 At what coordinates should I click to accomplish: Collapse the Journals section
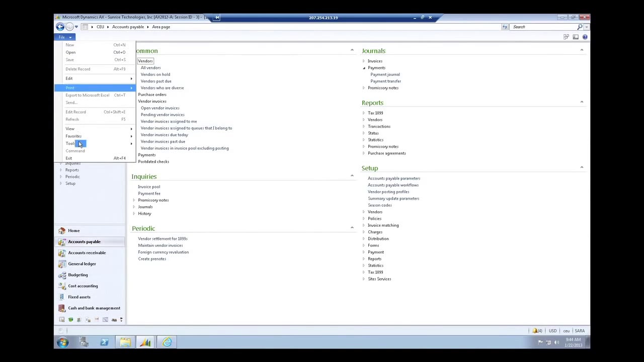coord(582,50)
